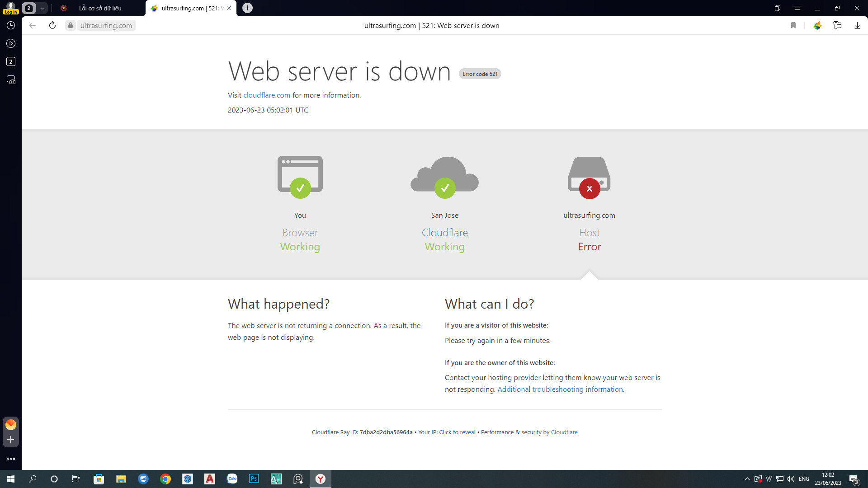
Task: Open the video play icon in sidebar
Action: click(11, 43)
